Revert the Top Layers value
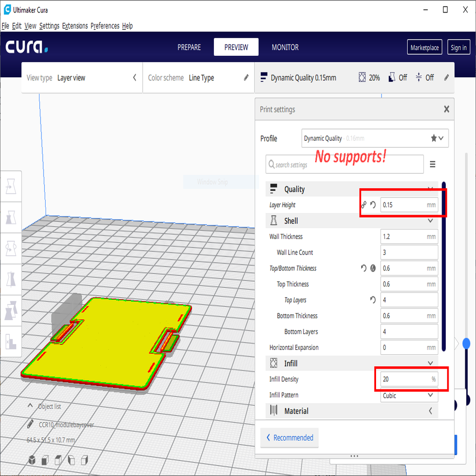The image size is (476, 476). click(x=373, y=300)
